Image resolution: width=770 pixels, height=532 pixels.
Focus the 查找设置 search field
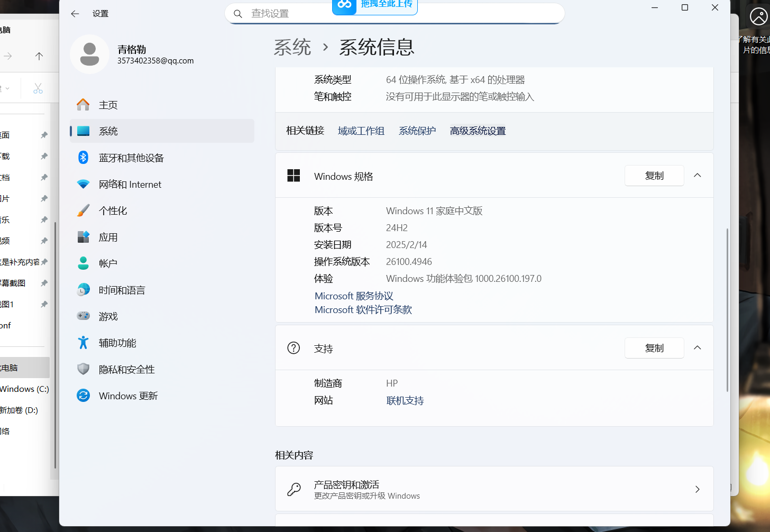click(395, 14)
